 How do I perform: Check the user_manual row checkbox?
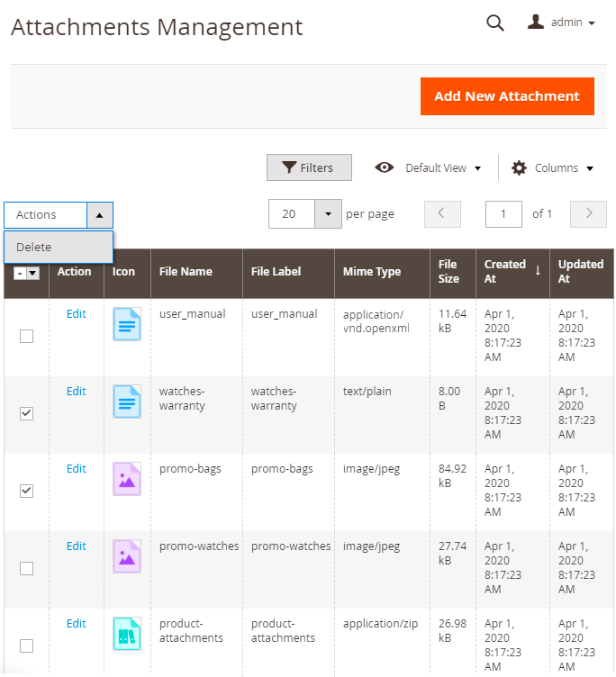click(x=27, y=336)
